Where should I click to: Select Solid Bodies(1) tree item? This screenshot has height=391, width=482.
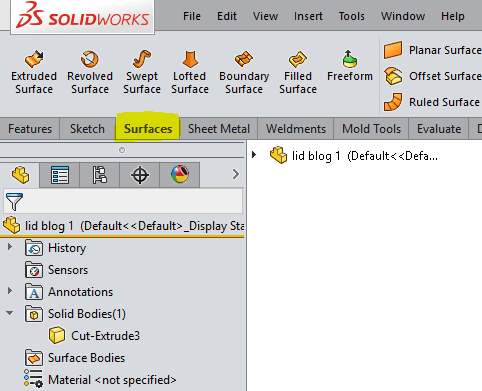tap(87, 314)
